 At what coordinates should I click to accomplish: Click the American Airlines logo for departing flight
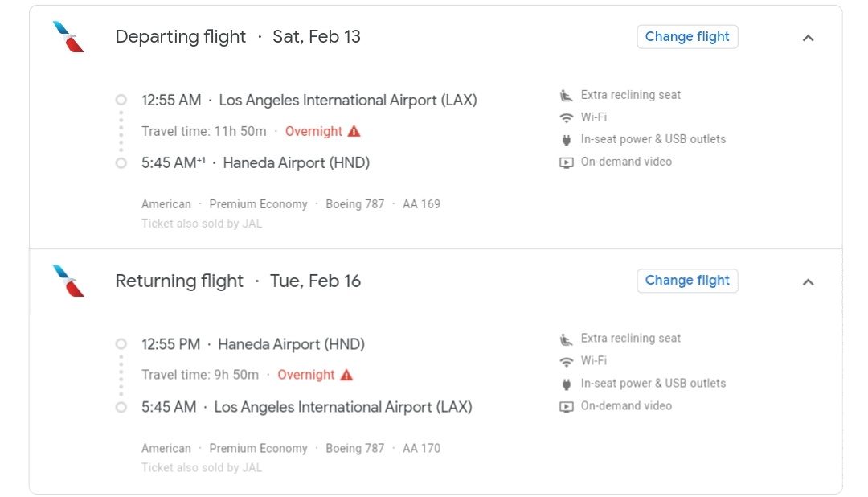68,37
